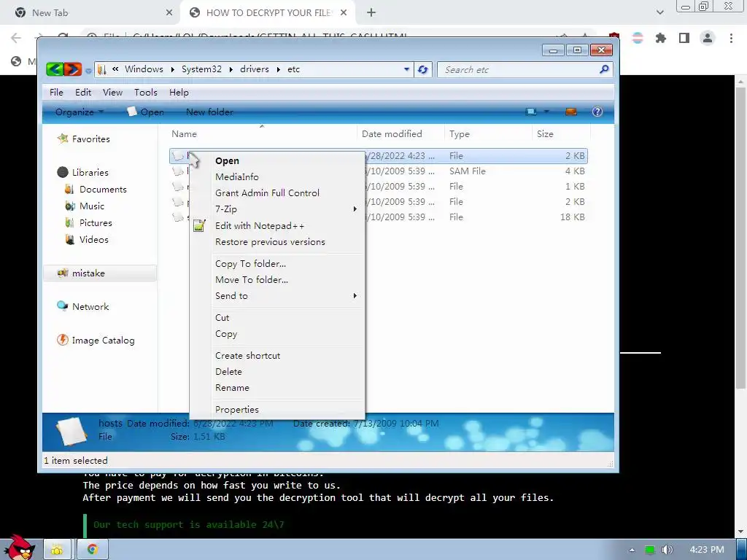Viewport: 747px width, 560px height.
Task: Open recent locations dropdown beside nav arrows
Action: click(88, 71)
